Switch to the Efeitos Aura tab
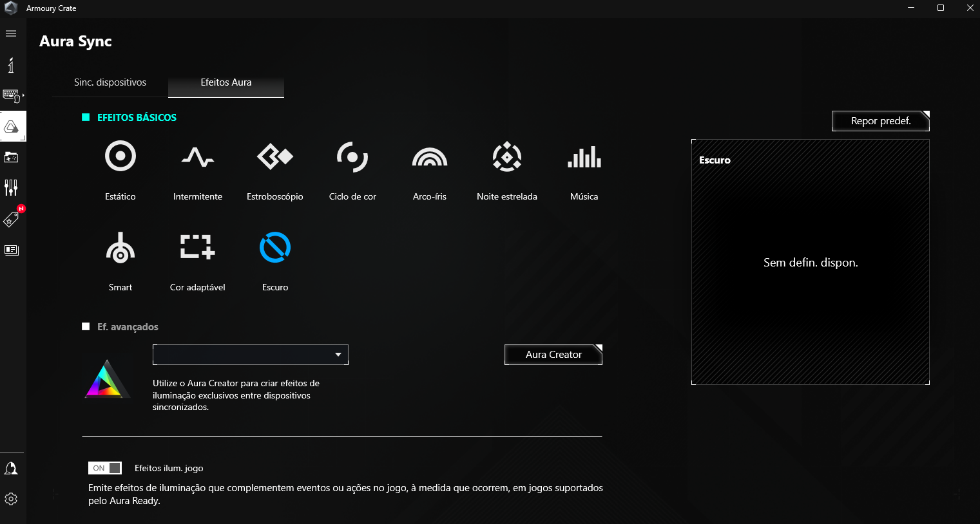980x524 pixels. [x=226, y=82]
